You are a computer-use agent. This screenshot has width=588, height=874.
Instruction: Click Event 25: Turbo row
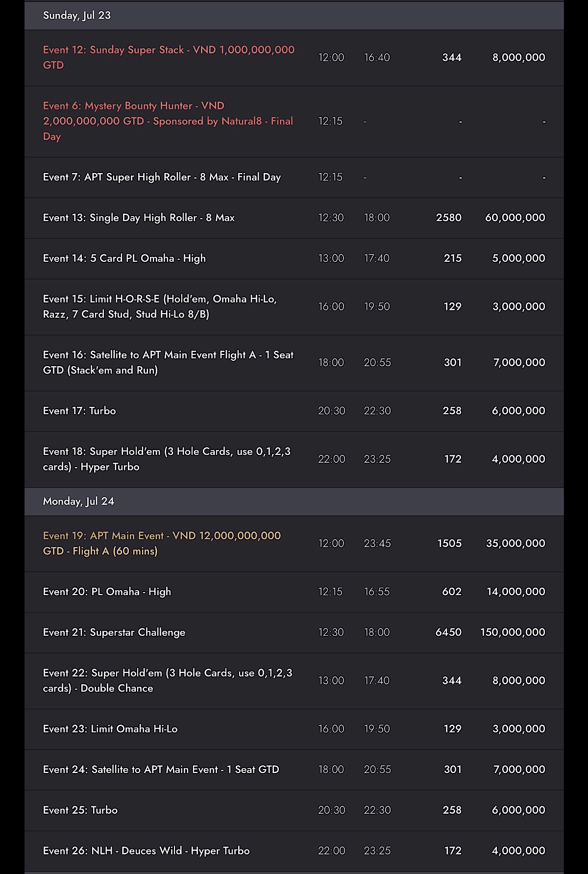coord(294,810)
